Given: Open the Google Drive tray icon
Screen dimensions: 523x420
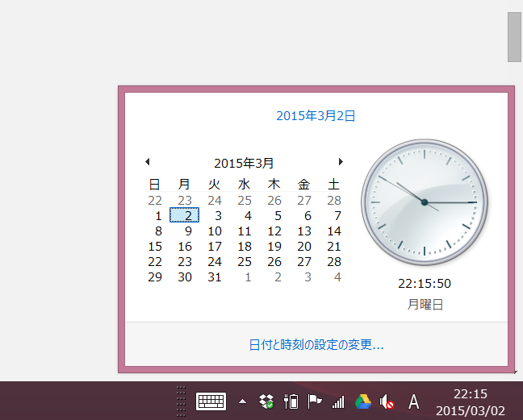Looking at the screenshot, I should 363,401.
